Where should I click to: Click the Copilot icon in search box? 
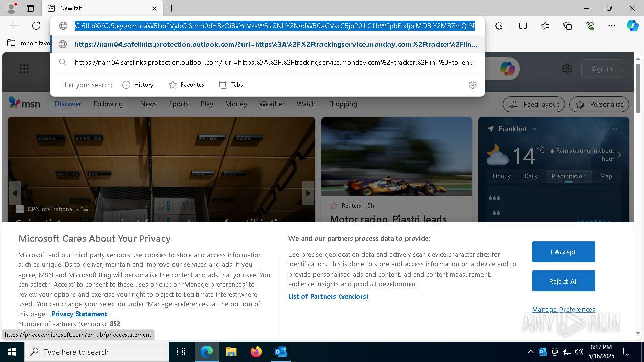point(507,69)
